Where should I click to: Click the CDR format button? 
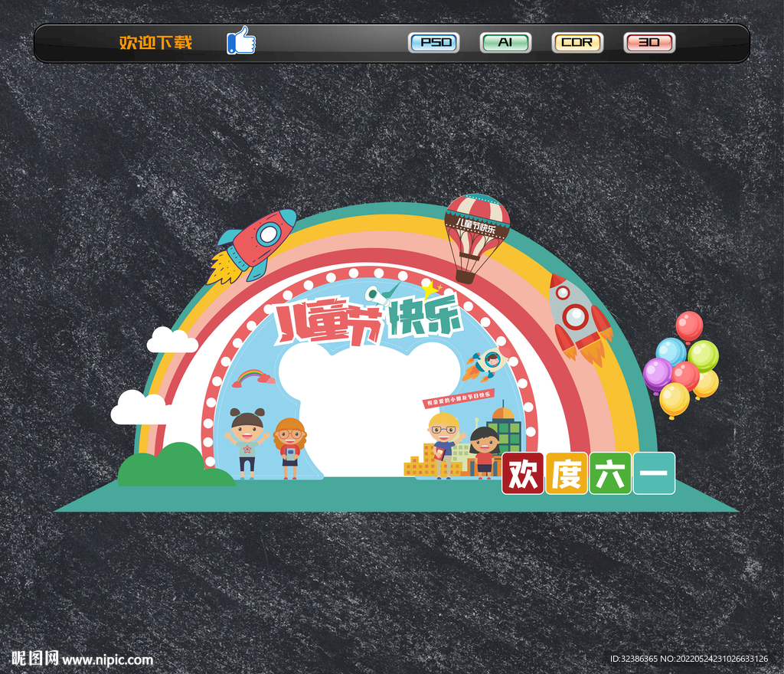(577, 42)
